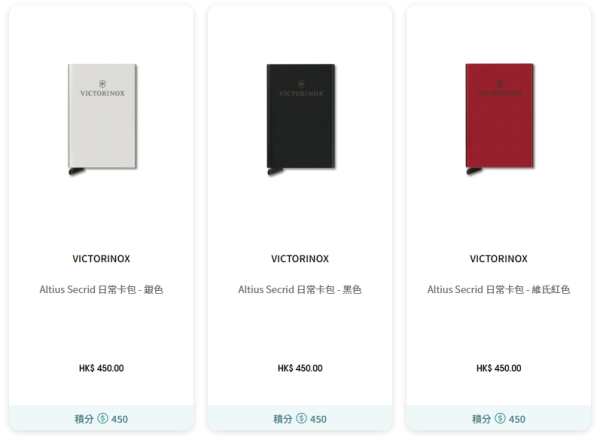Select the HK$ 450.00 price of red wallet

499,369
